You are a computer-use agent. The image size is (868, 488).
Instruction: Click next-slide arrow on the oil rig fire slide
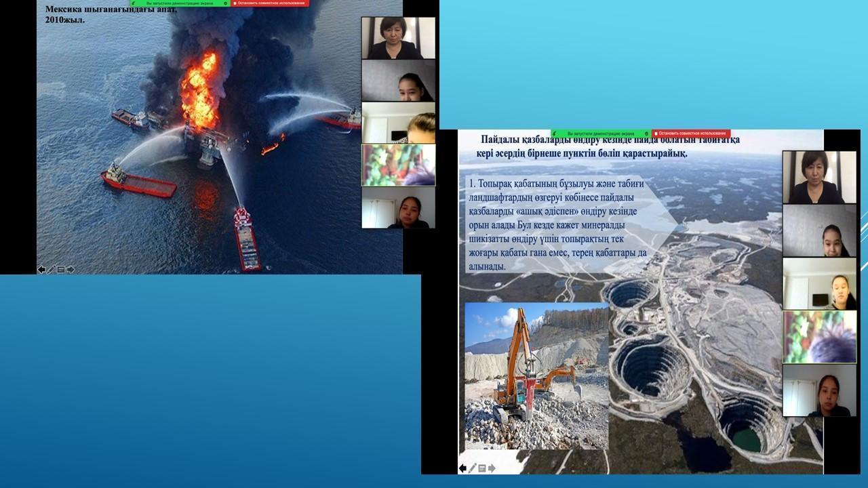click(71, 270)
